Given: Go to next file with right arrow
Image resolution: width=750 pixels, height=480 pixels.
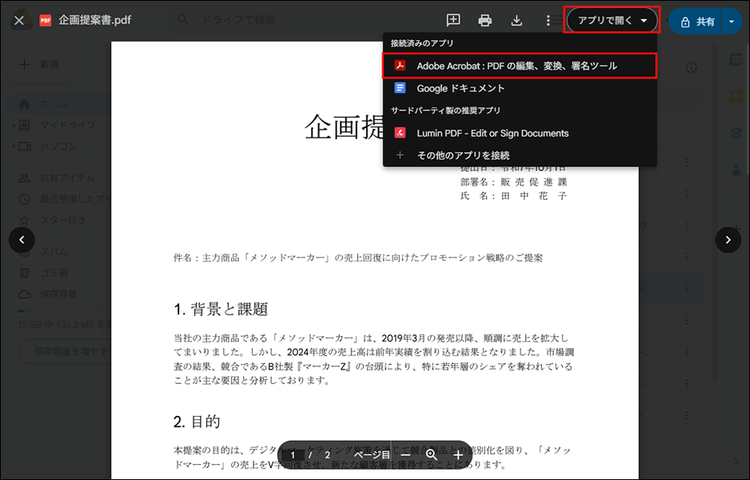Looking at the screenshot, I should (x=727, y=239).
